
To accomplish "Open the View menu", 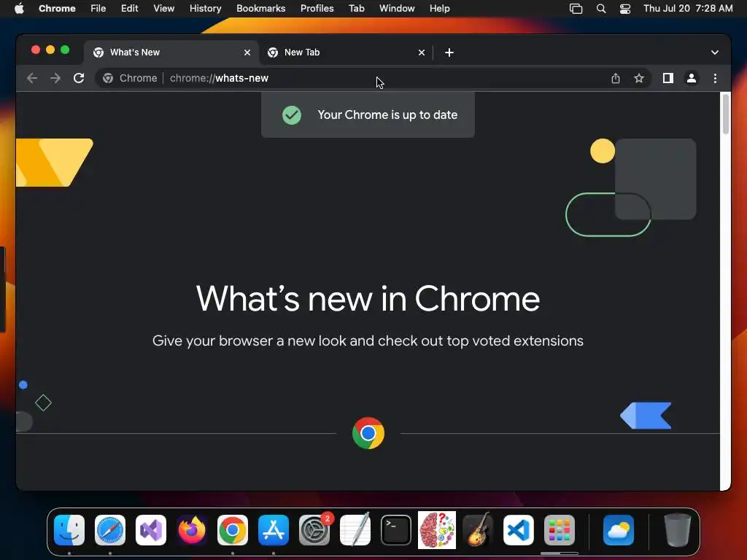I will coord(164,8).
